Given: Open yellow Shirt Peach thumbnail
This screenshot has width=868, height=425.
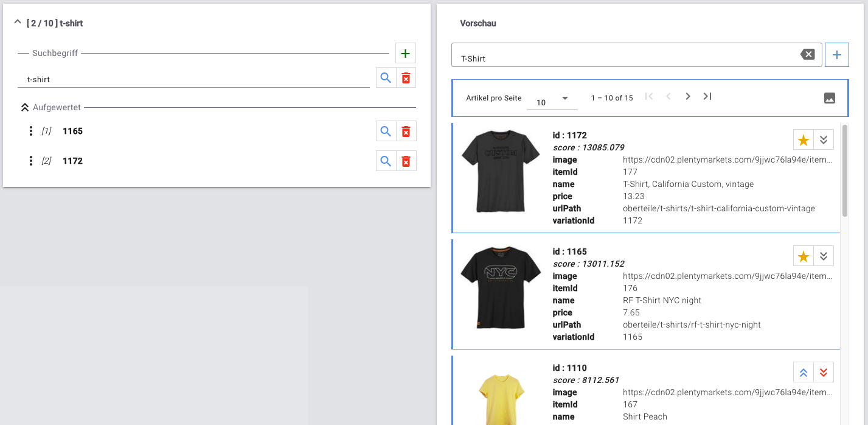Looking at the screenshot, I should 501,399.
